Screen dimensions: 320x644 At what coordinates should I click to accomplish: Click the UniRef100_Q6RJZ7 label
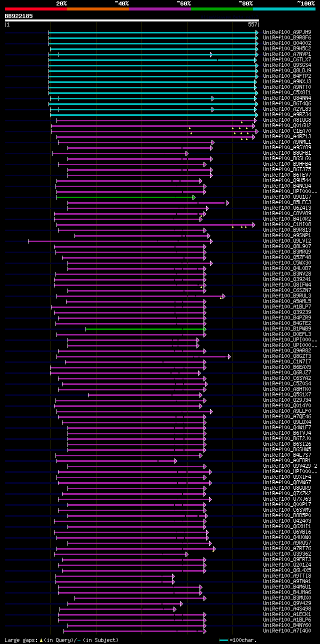287,373
